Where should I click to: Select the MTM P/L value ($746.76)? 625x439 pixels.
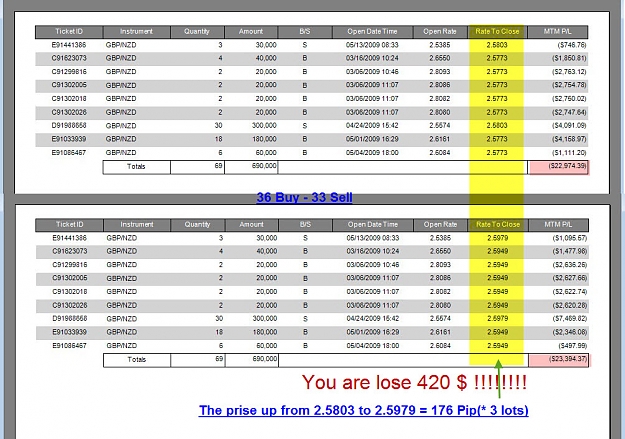coord(572,45)
